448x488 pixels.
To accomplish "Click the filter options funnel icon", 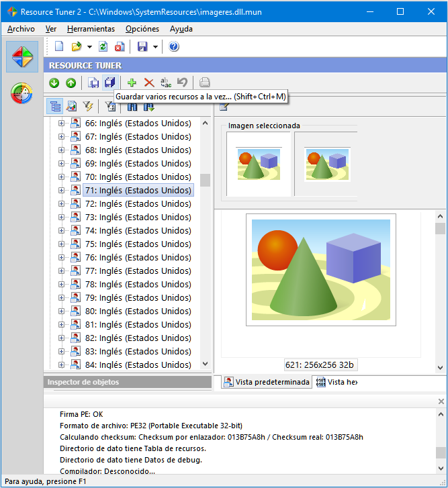I will point(110,107).
